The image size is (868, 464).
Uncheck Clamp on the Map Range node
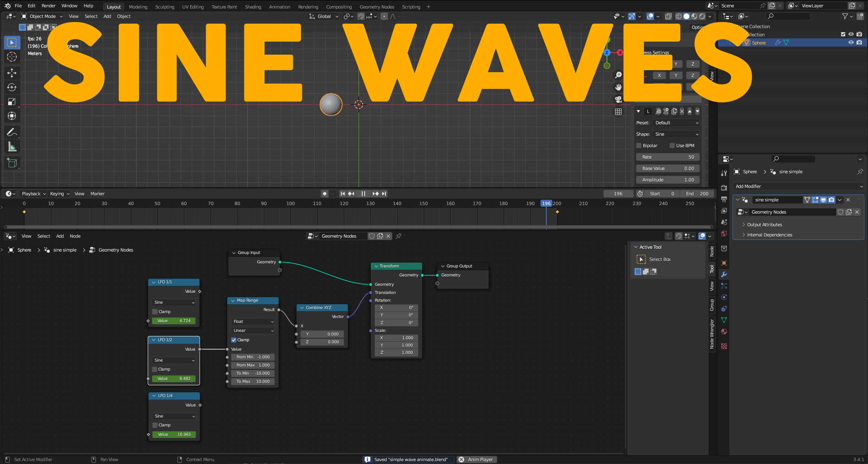[x=234, y=340]
